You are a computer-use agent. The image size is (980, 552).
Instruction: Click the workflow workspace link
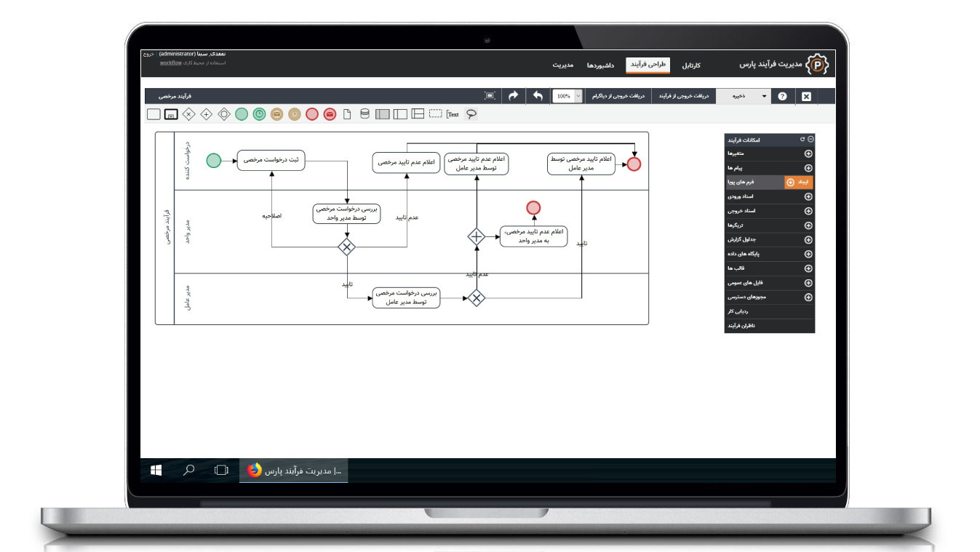pyautogui.click(x=171, y=63)
